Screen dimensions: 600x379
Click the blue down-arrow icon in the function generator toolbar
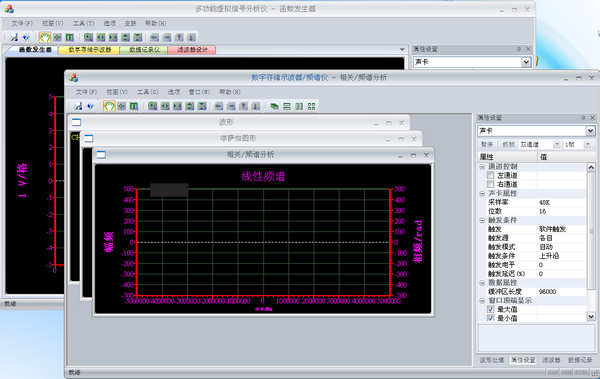click(x=26, y=37)
